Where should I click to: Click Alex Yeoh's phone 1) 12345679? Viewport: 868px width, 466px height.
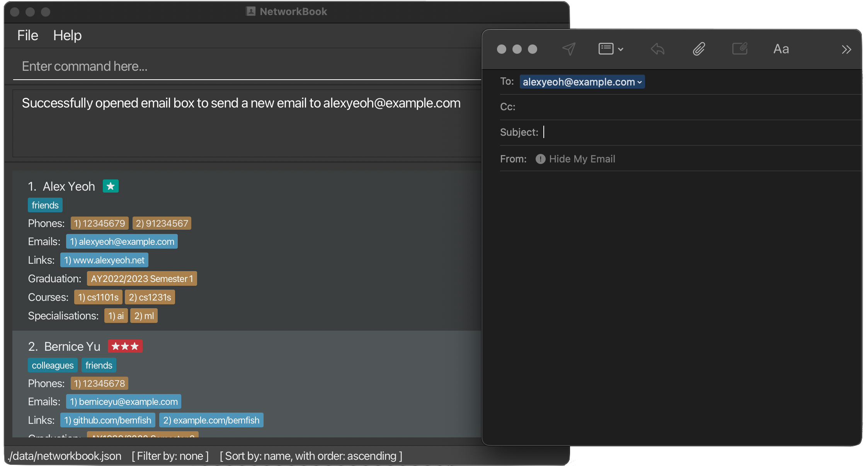coord(99,223)
